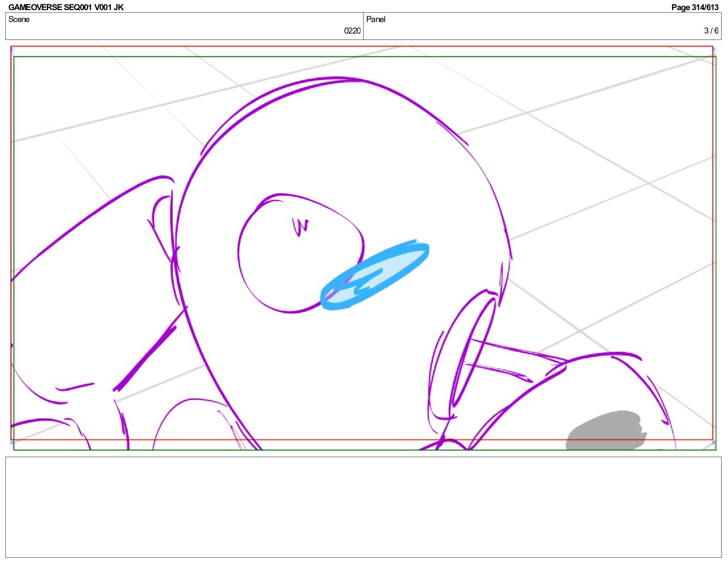The height and width of the screenshot is (563, 728).
Task: Click the scene number '0220'
Action: (x=352, y=30)
